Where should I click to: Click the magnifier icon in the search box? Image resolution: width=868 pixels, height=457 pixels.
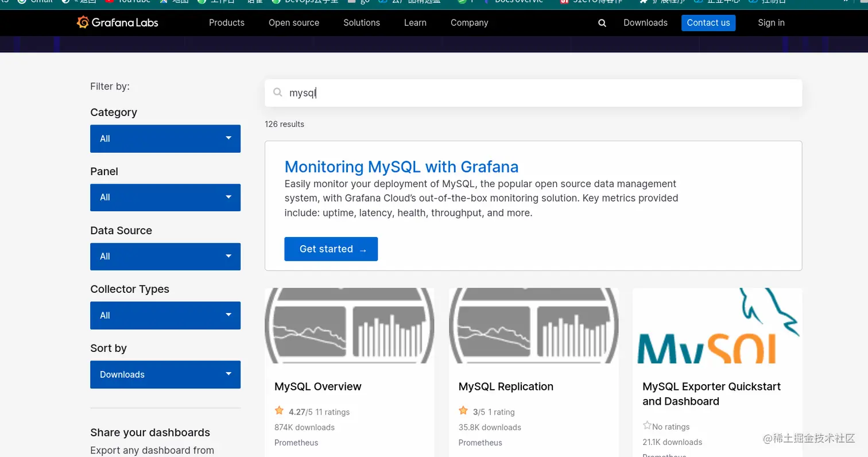click(x=278, y=92)
